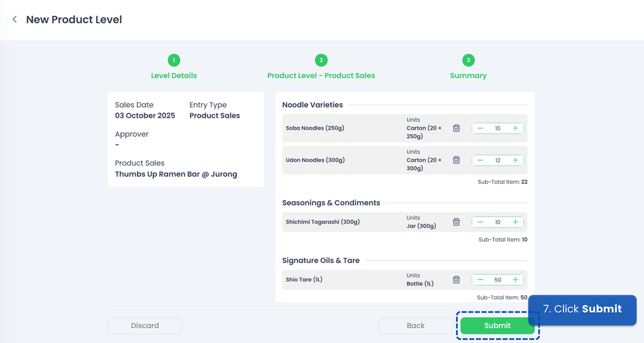Open step 2 Product Level - Product Sales
Viewport: 644px width, 343px height.
(x=321, y=60)
